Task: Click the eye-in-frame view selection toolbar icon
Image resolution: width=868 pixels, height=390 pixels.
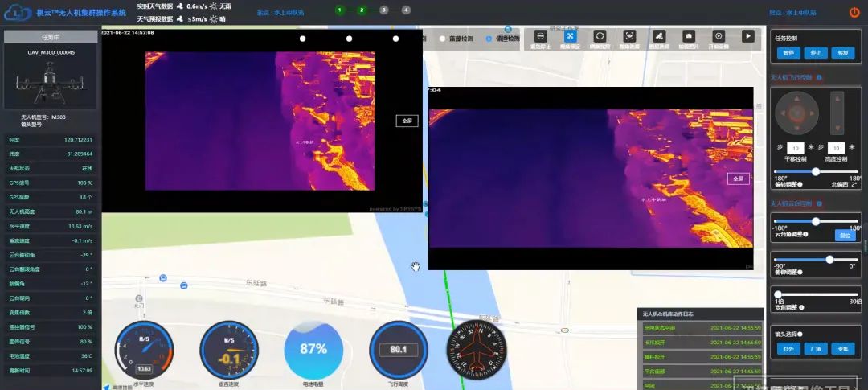Action: (629, 36)
